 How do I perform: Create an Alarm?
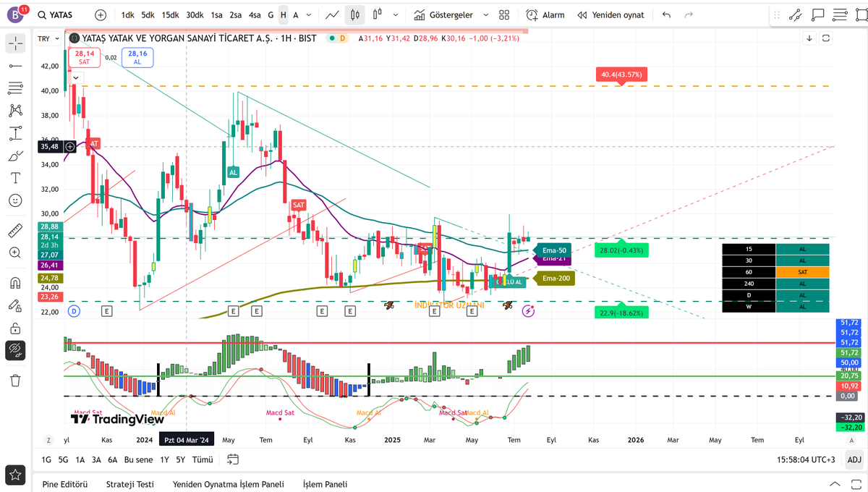[x=545, y=14]
